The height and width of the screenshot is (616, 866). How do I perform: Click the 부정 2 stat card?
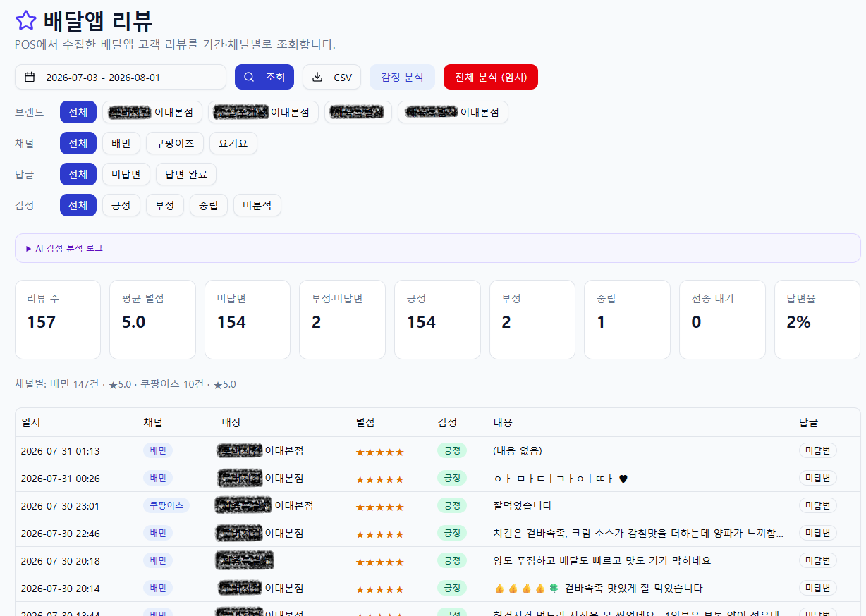532,319
